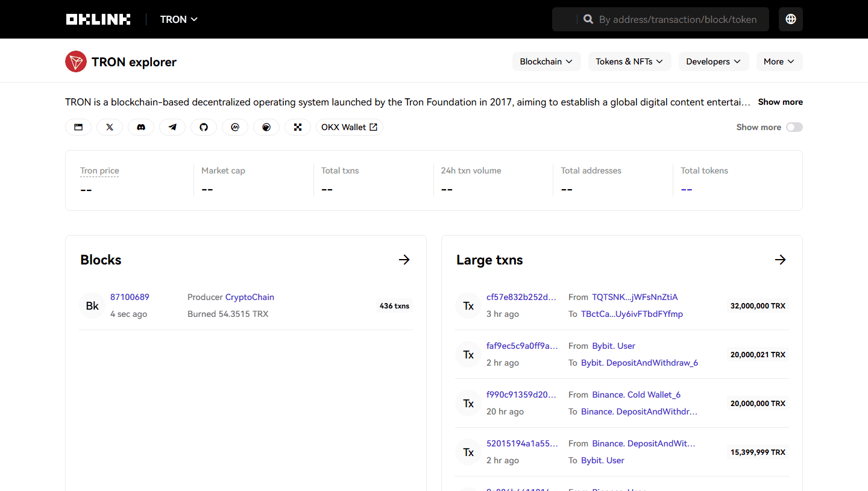The height and width of the screenshot is (491, 868).
Task: Open transaction cf57e832b252d...
Action: 521,297
